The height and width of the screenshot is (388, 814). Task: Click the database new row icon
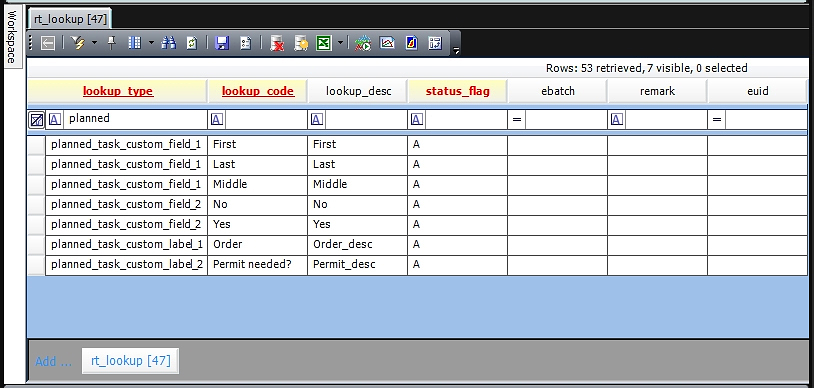point(301,43)
